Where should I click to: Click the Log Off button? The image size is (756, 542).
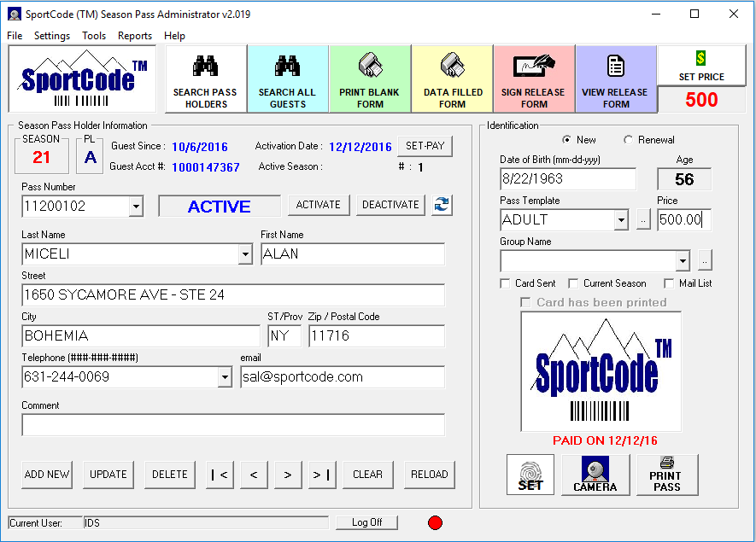(367, 522)
